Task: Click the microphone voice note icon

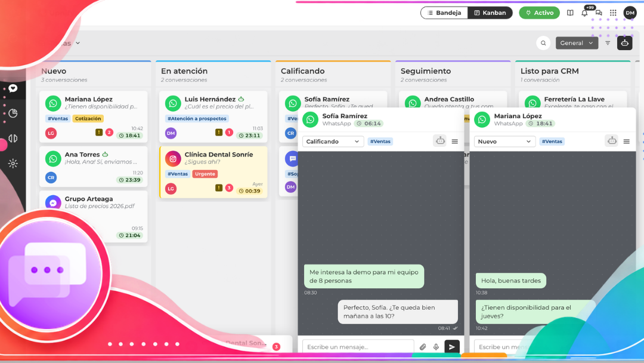Action: pyautogui.click(x=436, y=347)
